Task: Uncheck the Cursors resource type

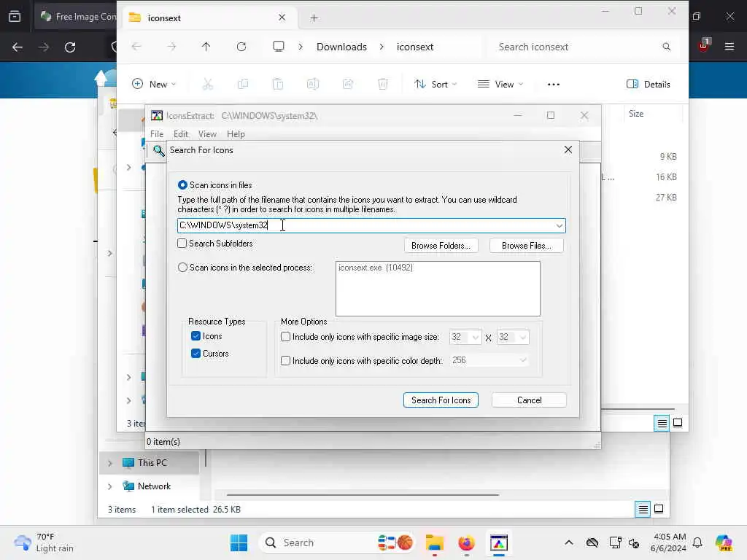Action: coord(196,354)
